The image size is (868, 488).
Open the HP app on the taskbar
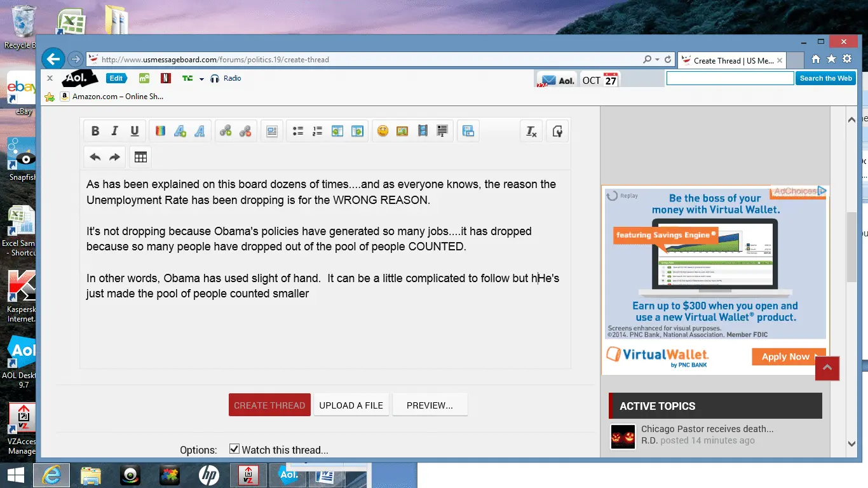pyautogui.click(x=209, y=475)
